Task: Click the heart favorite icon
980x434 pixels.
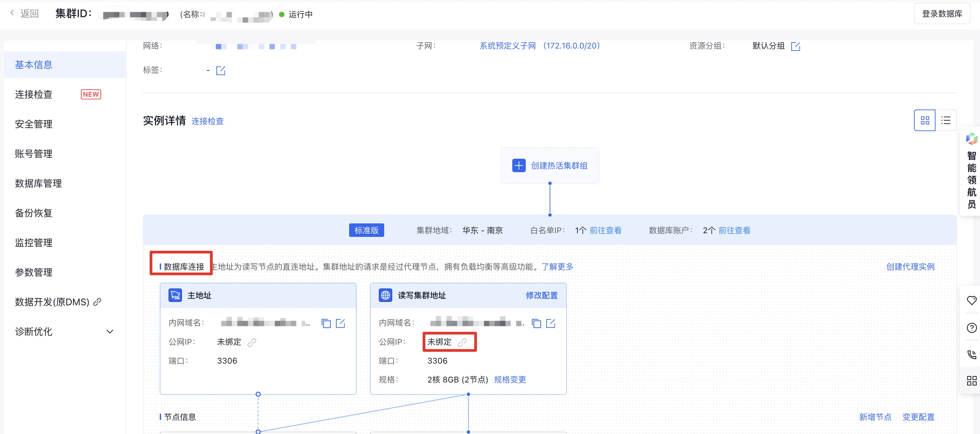Action: 972,301
